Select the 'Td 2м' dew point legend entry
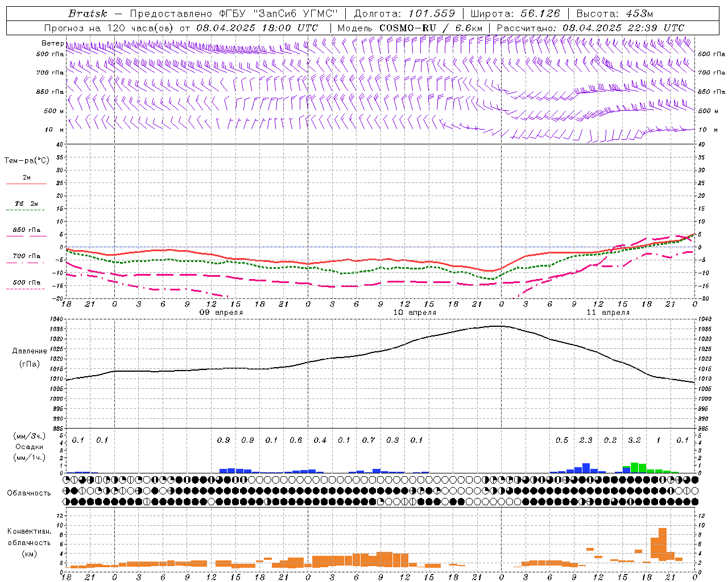Image resolution: width=728 pixels, height=582 pixels. coord(26,203)
